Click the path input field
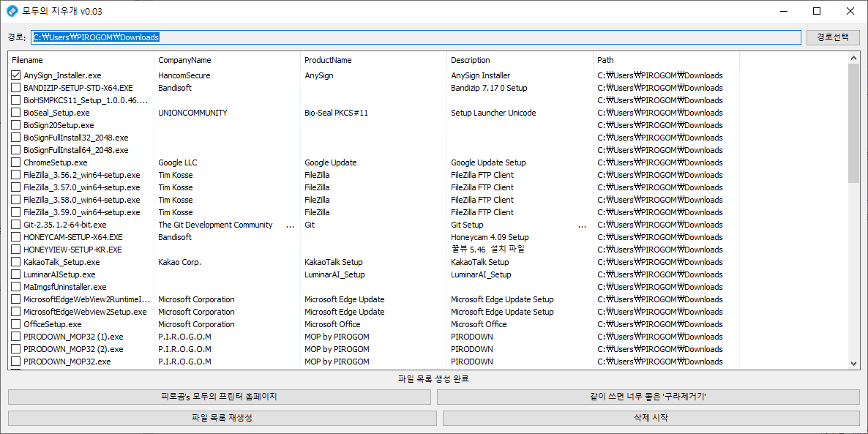 pyautogui.click(x=416, y=37)
